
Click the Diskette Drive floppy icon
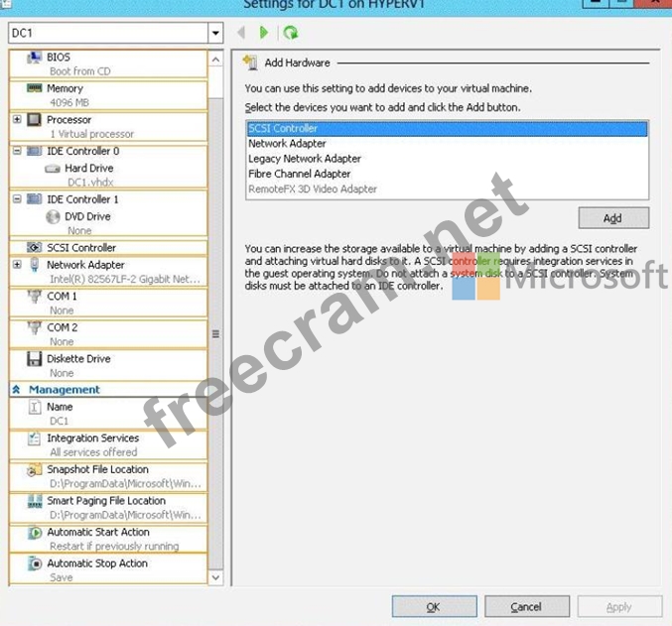35,358
